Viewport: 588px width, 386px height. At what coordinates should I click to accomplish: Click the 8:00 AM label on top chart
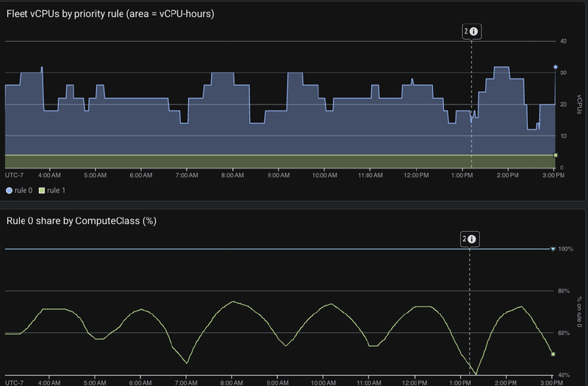click(232, 175)
